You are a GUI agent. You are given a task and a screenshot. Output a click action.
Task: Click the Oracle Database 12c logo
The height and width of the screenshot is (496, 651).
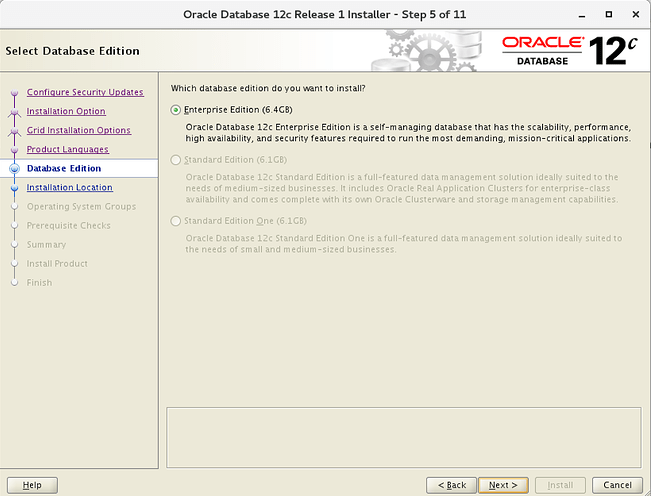569,51
